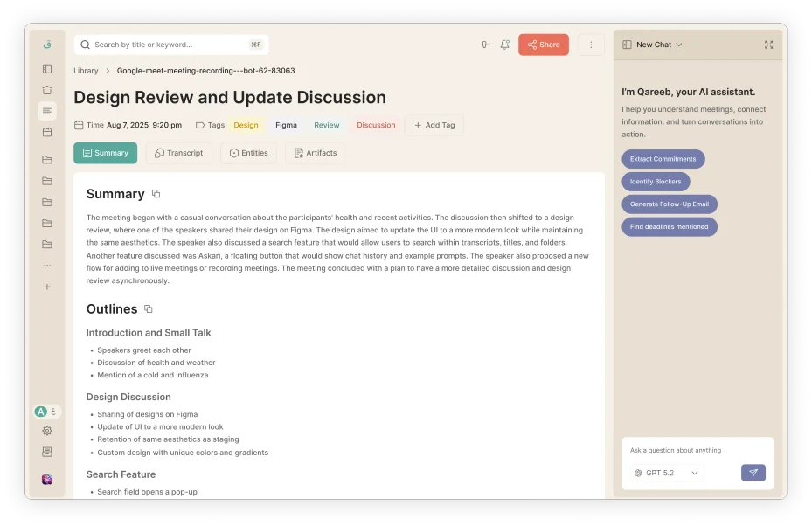812x526 pixels.
Task: Open the GPT 5.2 model dropdown
Action: pyautogui.click(x=667, y=474)
